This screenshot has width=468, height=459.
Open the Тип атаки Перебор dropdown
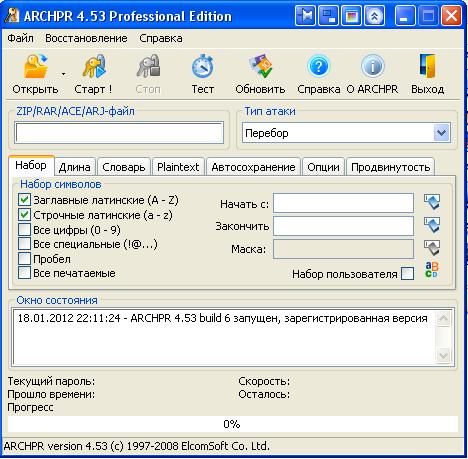[442, 133]
